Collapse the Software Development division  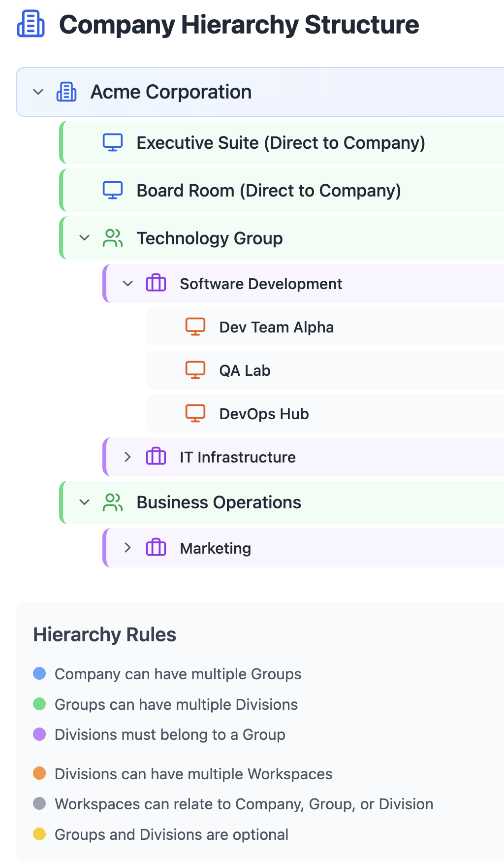pyautogui.click(x=128, y=283)
